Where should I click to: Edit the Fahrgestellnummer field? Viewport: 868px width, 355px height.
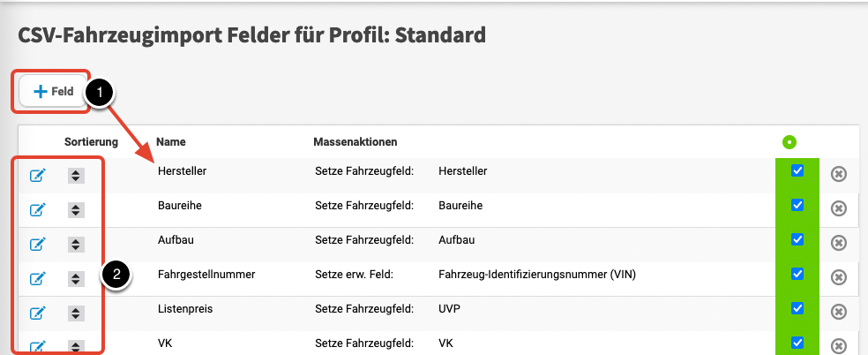[38, 278]
